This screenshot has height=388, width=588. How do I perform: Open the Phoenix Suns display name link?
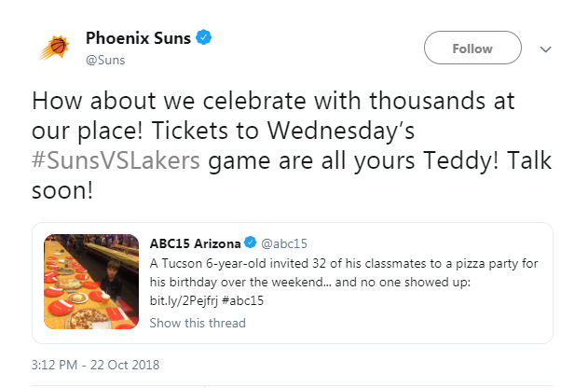point(138,38)
